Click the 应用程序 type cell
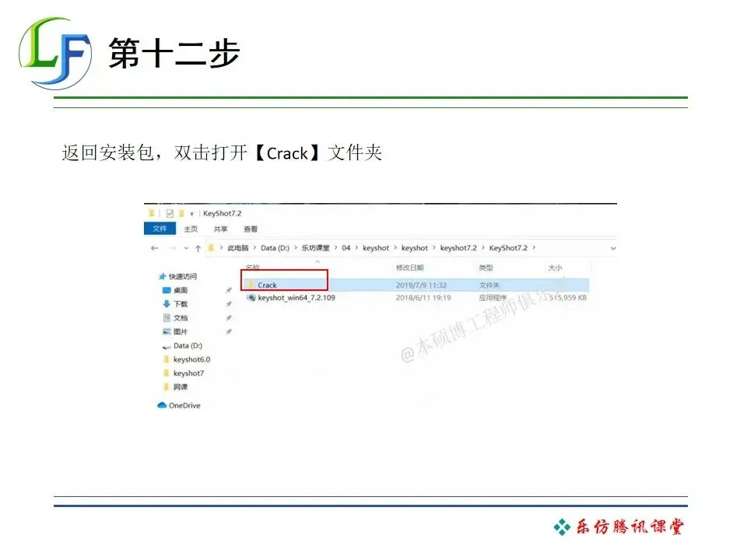This screenshot has width=747, height=560. (x=493, y=298)
